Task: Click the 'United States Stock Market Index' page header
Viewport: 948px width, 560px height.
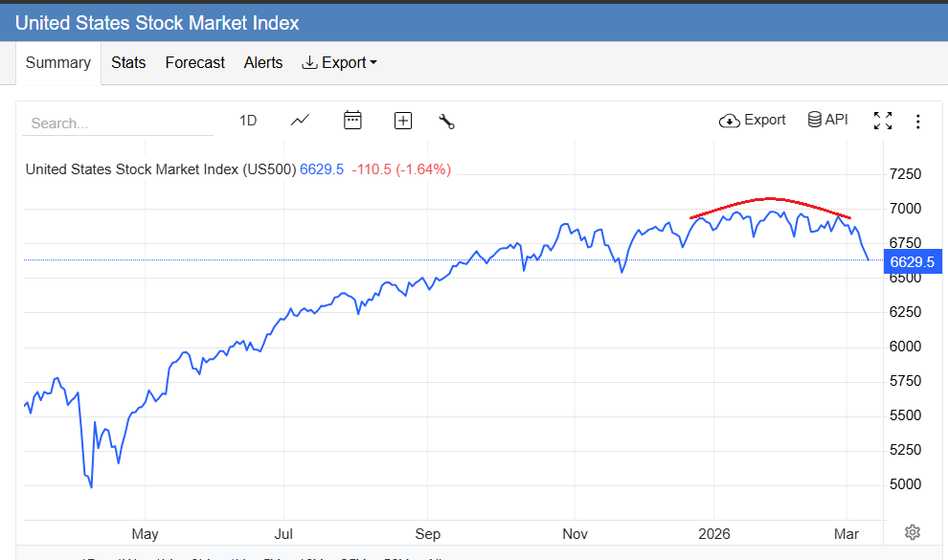Action: (157, 23)
